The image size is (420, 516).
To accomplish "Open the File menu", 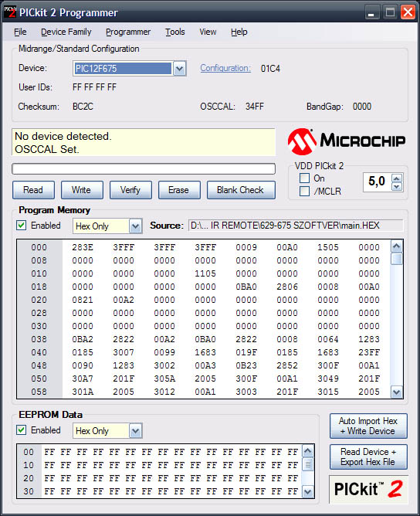I will [x=20, y=32].
